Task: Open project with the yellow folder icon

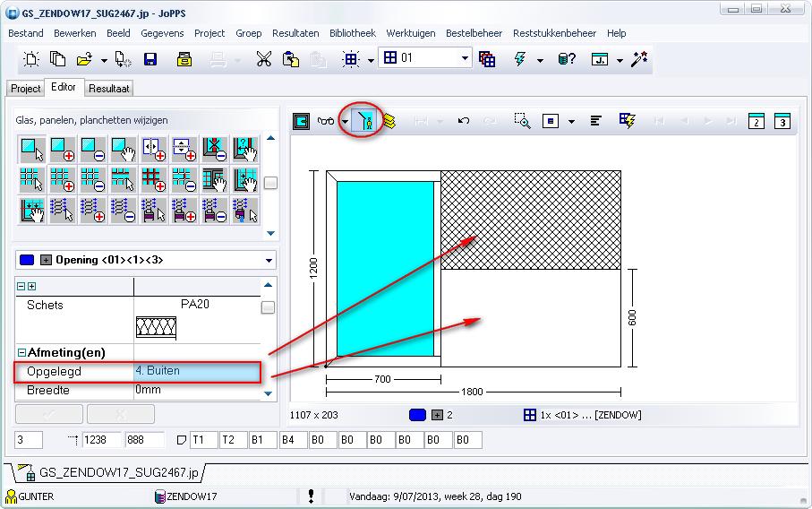Action: (84, 59)
